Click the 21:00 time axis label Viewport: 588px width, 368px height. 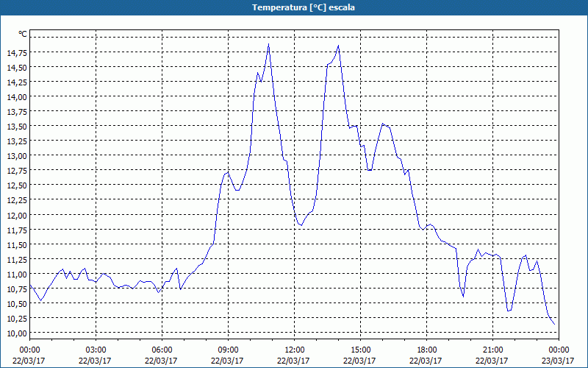[492, 350]
